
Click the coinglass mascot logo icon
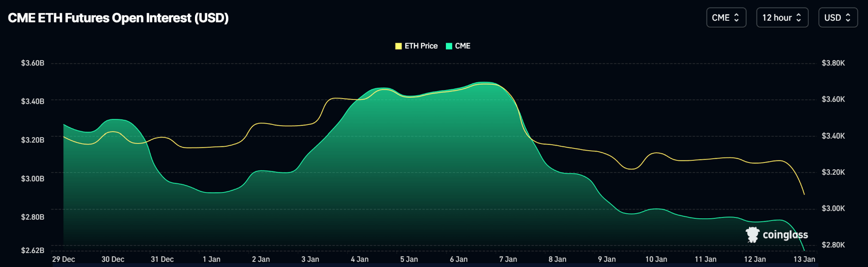(x=753, y=234)
